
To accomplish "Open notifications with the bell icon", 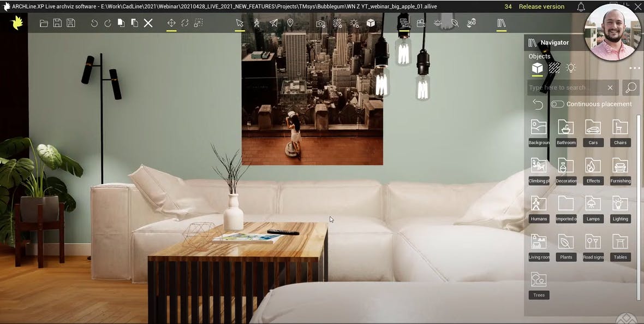I will [581, 7].
